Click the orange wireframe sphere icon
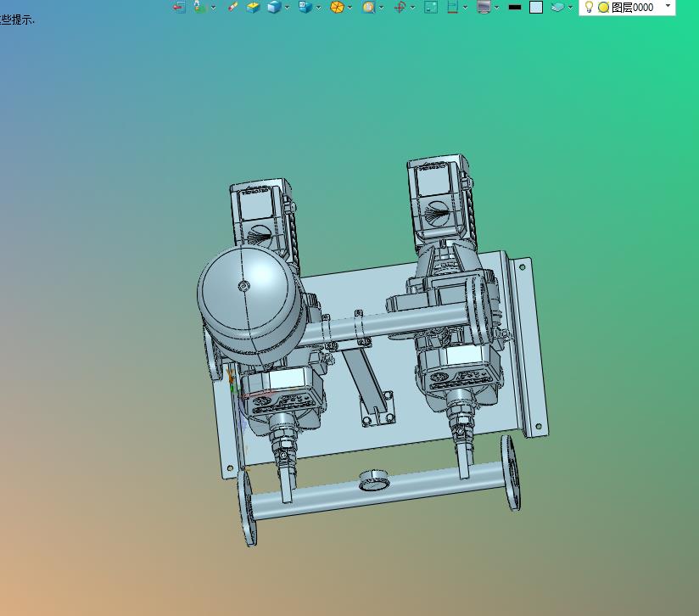This screenshot has height=616, width=699. coord(337,7)
